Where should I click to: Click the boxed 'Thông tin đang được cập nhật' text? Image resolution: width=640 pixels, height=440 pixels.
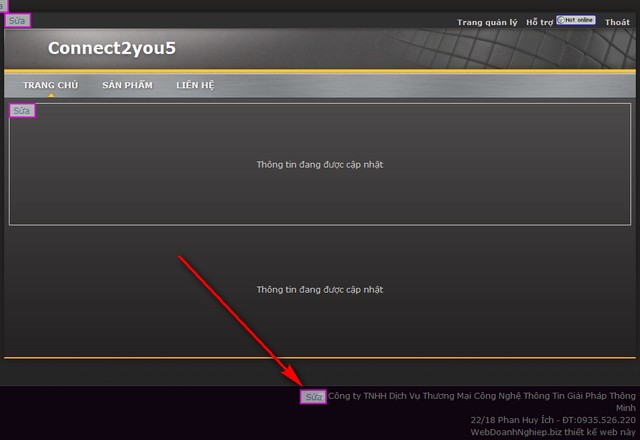320,164
